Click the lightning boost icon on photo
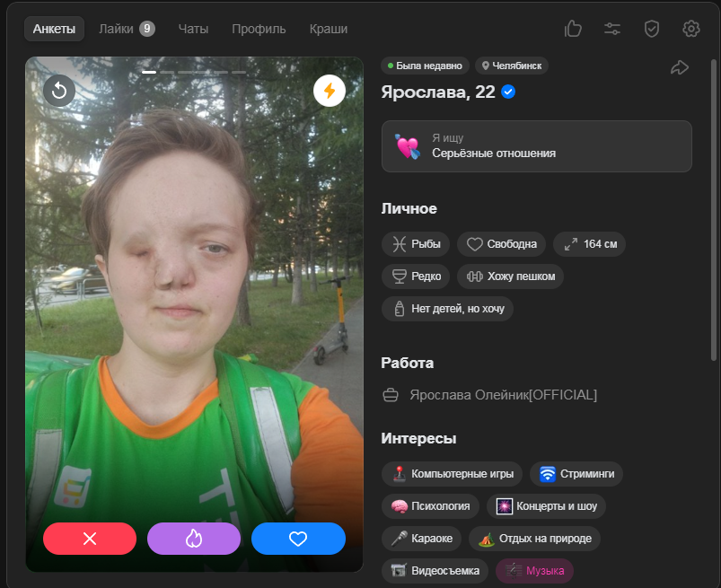Screen dimensions: 721x588 (330, 91)
